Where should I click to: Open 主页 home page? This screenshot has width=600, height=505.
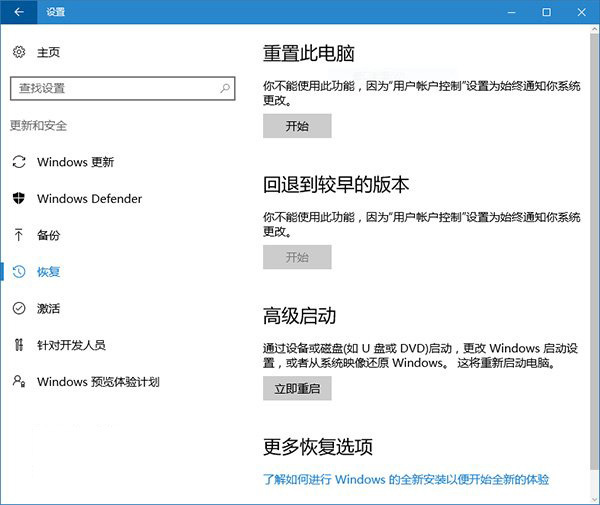click(x=48, y=52)
